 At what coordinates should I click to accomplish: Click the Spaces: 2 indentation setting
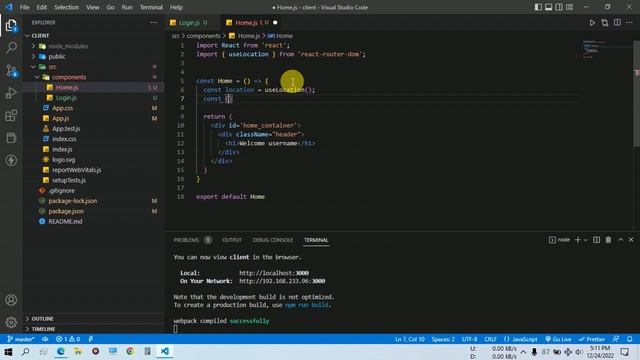tap(443, 339)
